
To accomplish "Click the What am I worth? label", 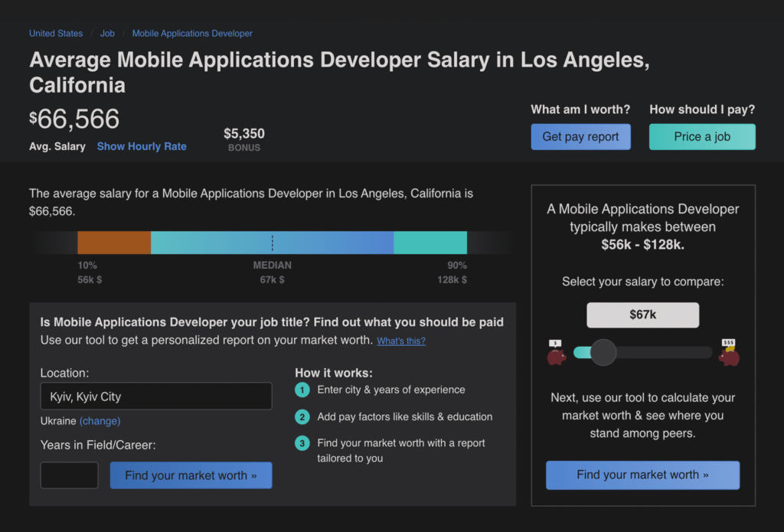I will pos(580,109).
